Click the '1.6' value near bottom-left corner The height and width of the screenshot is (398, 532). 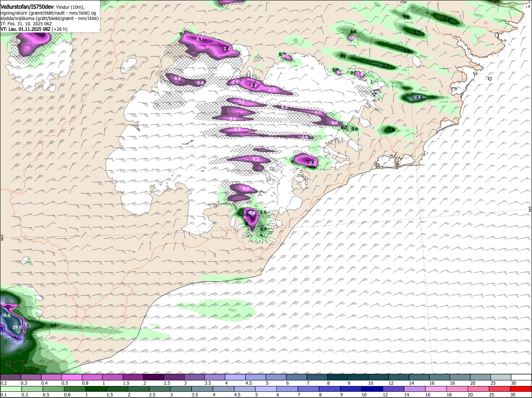point(10,364)
